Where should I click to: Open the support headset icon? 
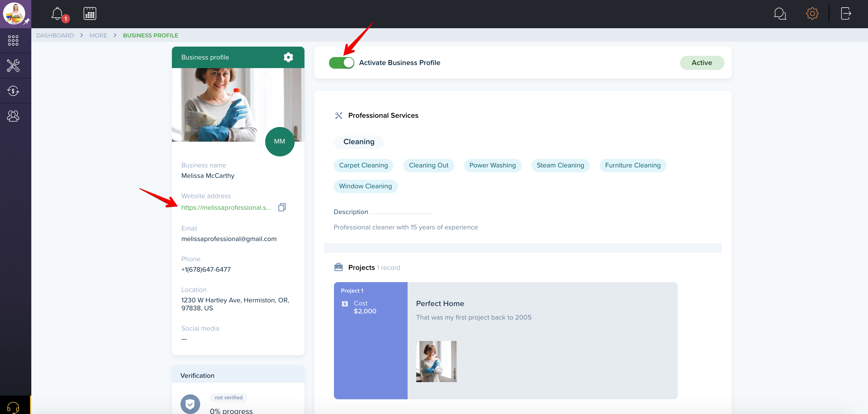tap(13, 407)
